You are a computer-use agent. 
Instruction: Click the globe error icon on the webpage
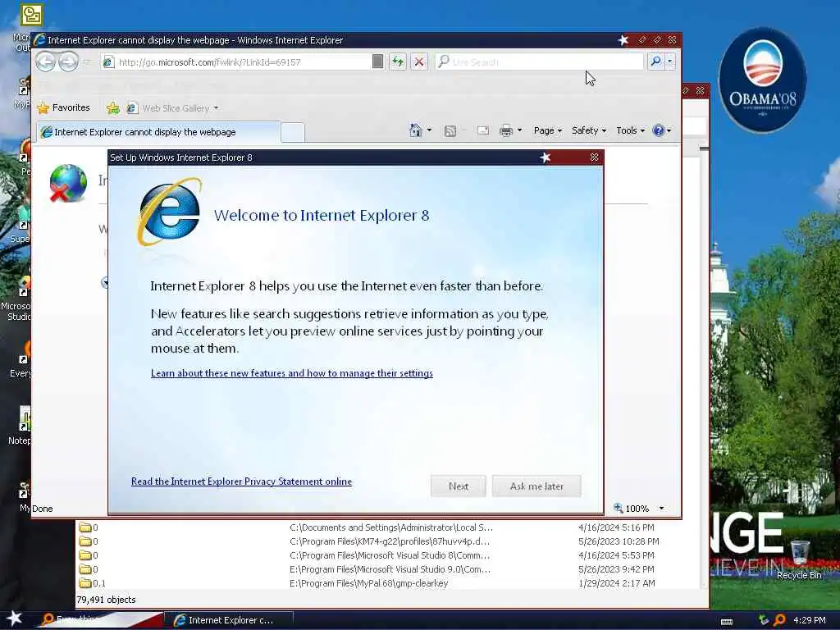(68, 183)
